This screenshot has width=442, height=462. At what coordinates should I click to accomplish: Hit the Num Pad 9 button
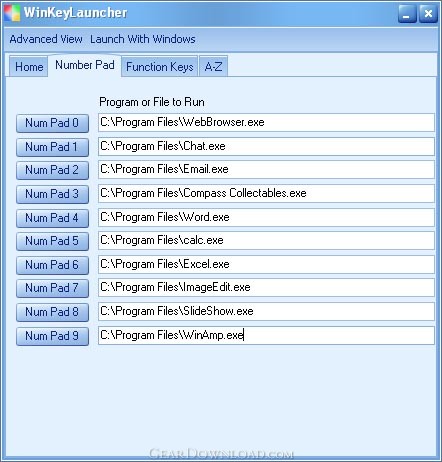tap(52, 336)
